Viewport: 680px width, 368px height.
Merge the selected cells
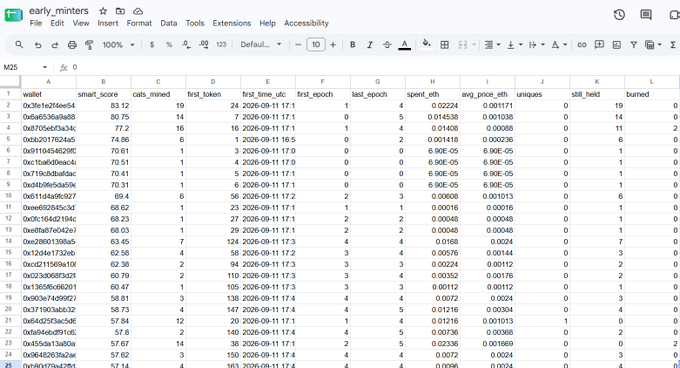(x=463, y=45)
